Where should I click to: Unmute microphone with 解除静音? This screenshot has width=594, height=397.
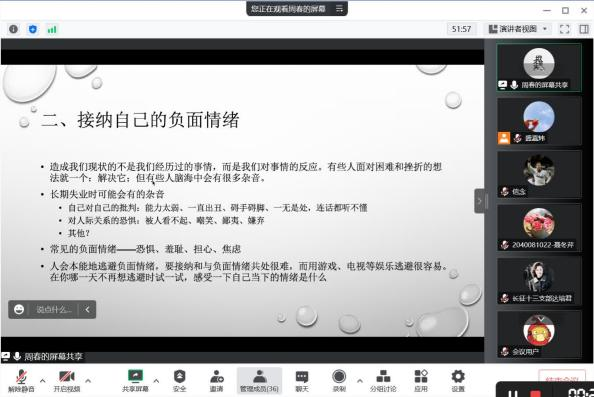point(21,380)
